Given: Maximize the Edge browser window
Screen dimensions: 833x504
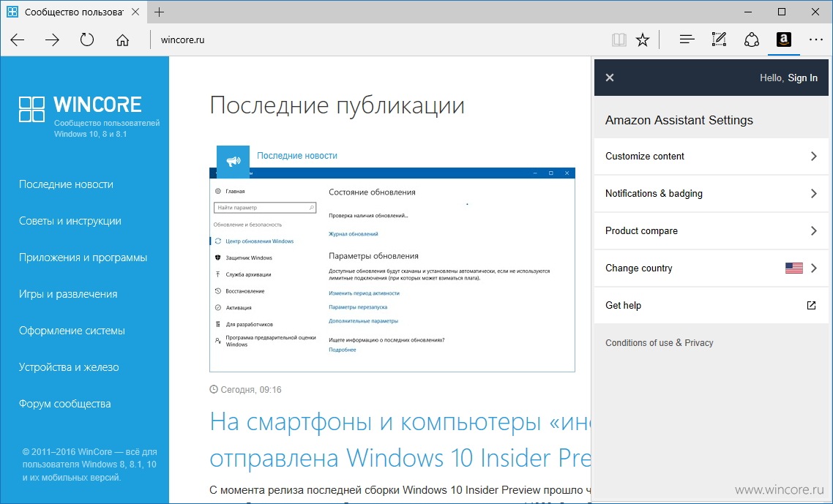Looking at the screenshot, I should (x=782, y=12).
